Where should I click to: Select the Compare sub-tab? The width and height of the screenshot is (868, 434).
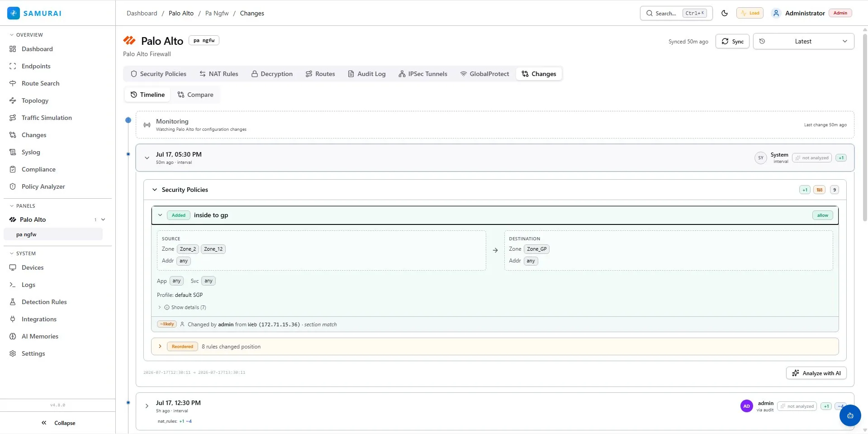[195, 95]
